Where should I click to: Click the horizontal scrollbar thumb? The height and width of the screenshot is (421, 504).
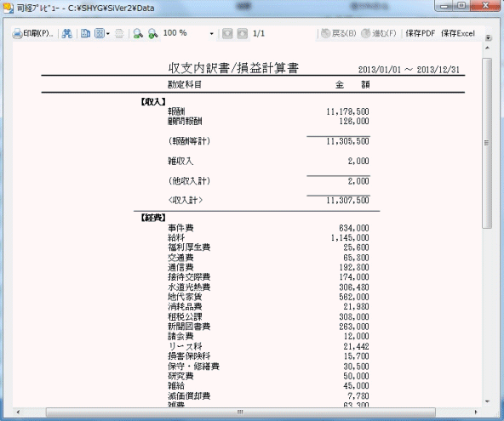click(x=240, y=412)
